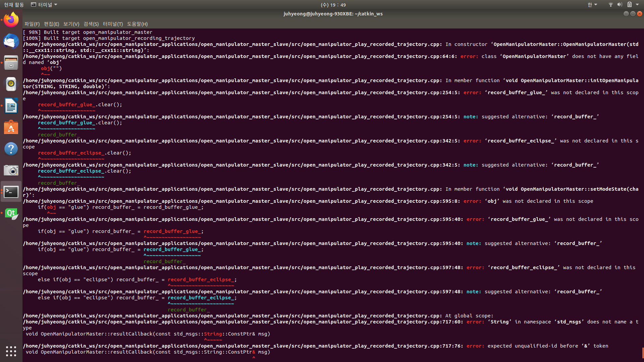Screen dimensions: 644x362
Task: Open Firefox from the dock
Action: pos(11,19)
